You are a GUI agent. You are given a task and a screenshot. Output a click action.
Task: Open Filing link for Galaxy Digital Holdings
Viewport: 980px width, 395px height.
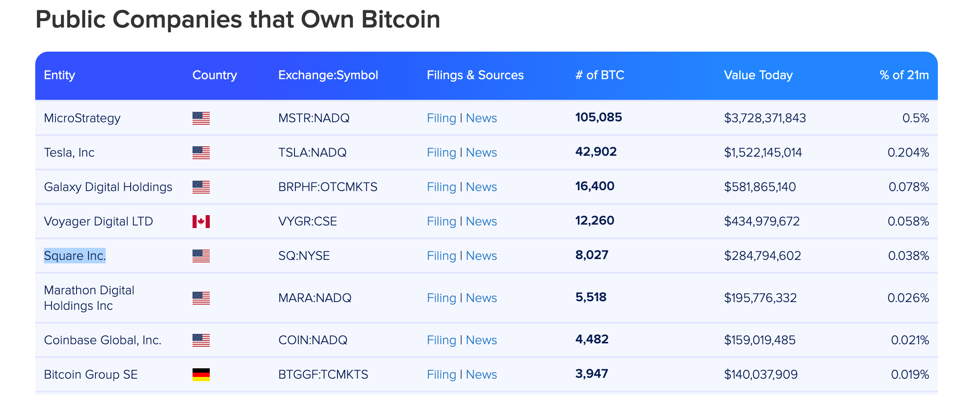[x=441, y=187]
